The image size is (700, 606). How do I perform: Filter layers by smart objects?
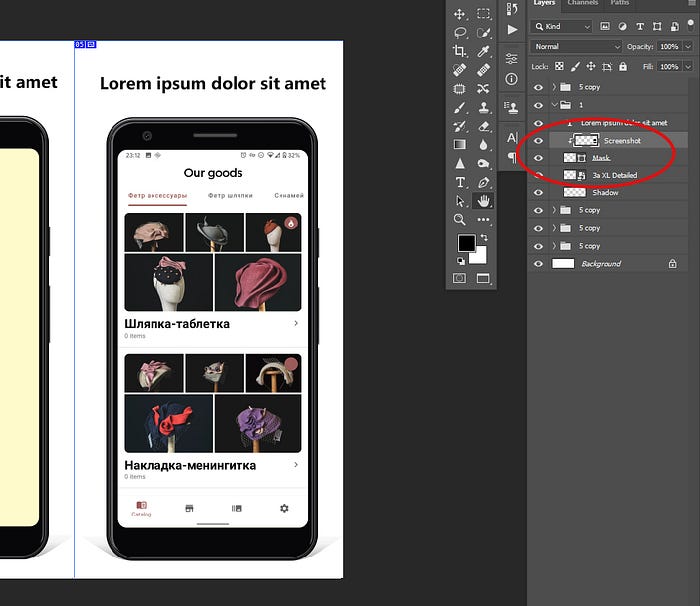(x=675, y=26)
